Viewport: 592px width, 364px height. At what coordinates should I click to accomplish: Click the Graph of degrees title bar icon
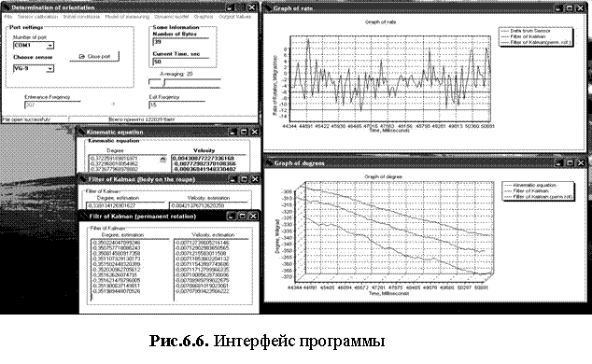(269, 163)
